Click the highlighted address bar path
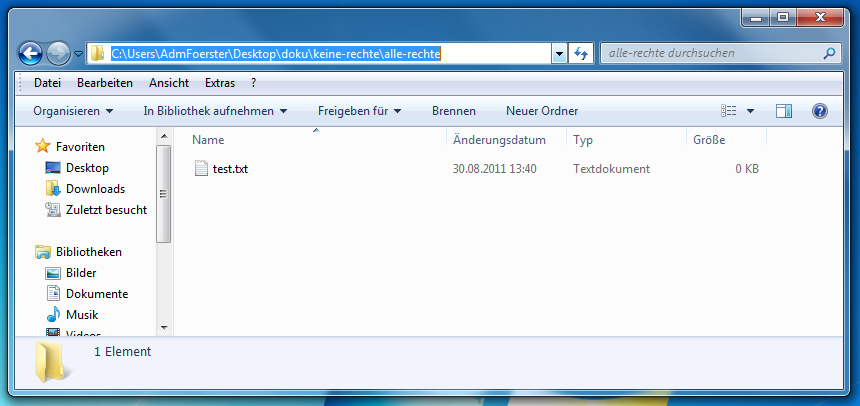 (x=276, y=53)
